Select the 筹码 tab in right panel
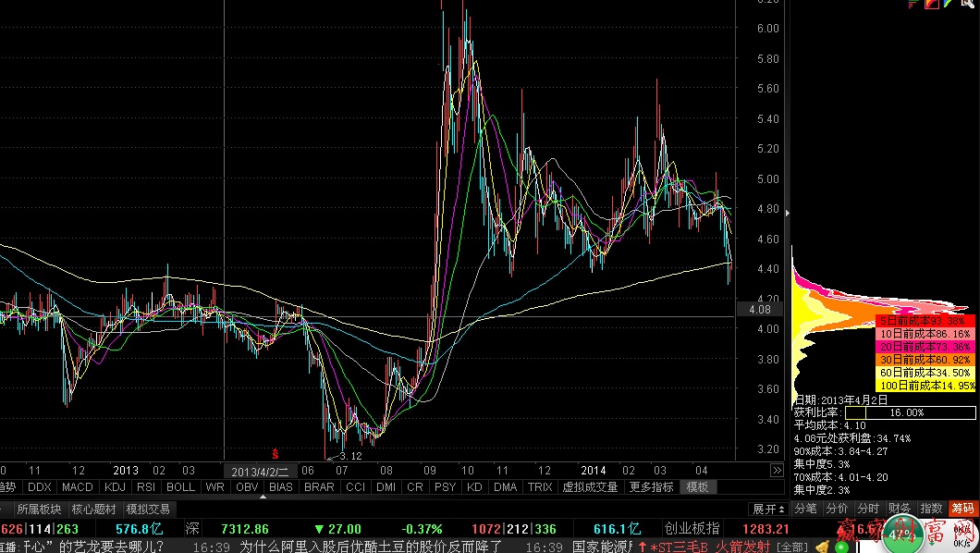Screen dimensions: 980x553 [x=962, y=509]
